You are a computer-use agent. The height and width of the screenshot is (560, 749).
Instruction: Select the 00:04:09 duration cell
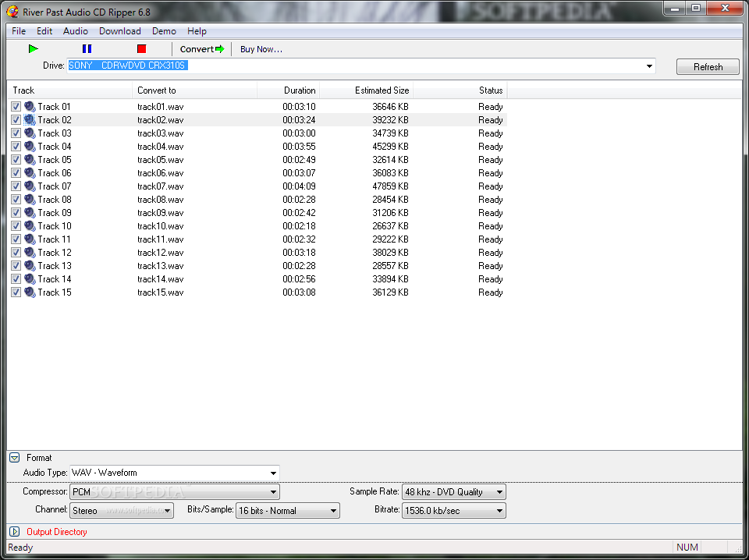(x=299, y=186)
